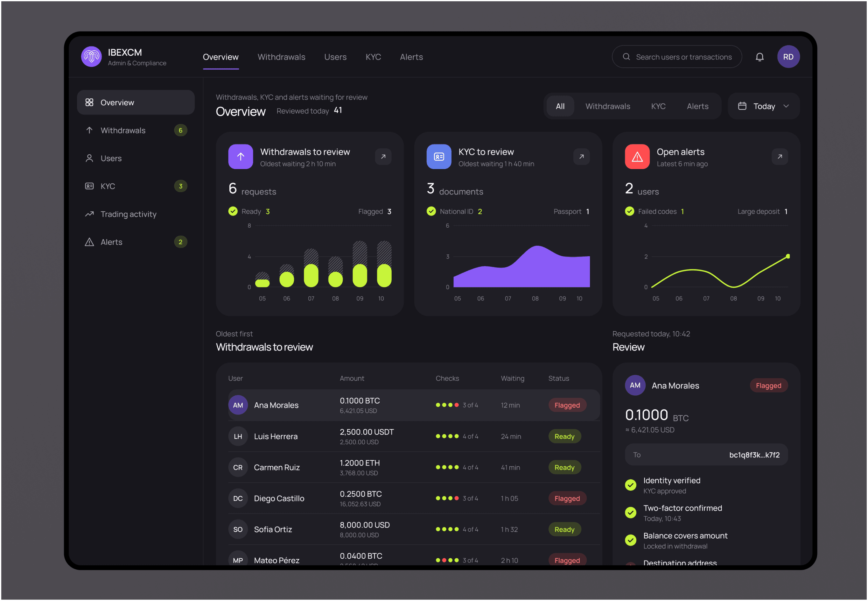This screenshot has height=601, width=868.
Task: Select the Carmen Ruiz row
Action: point(414,468)
